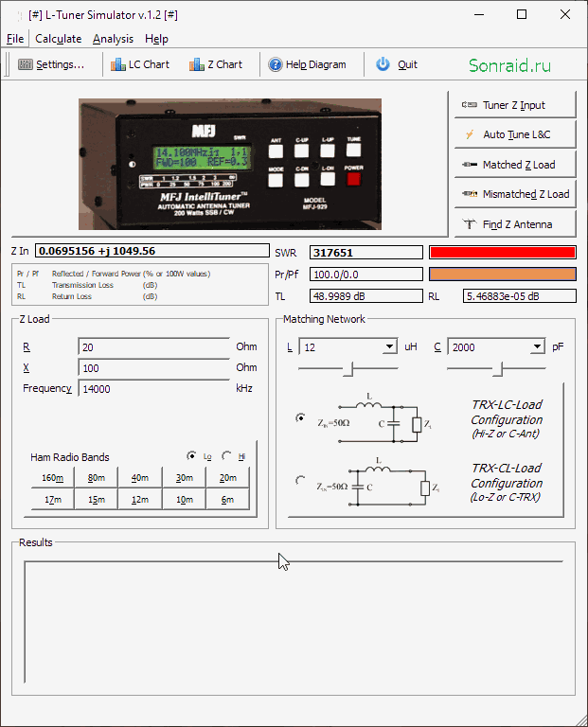This screenshot has height=727, width=588.
Task: Choose the 10m band button
Action: (184, 500)
